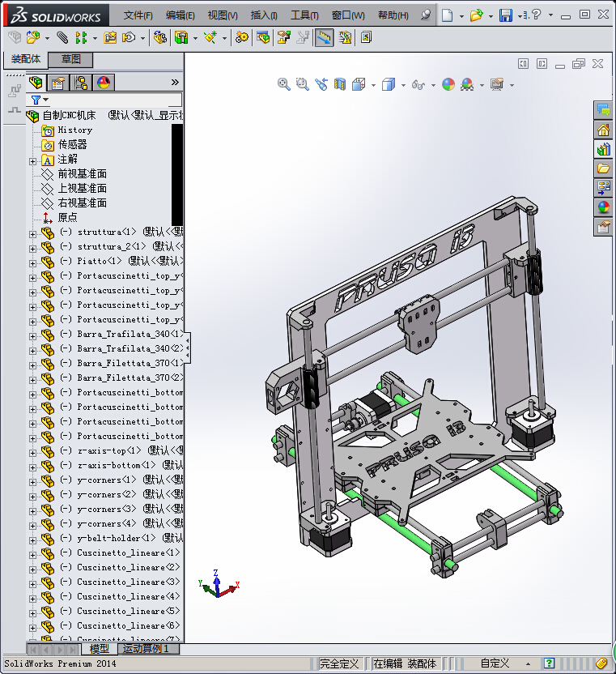This screenshot has height=674, width=616.
Task: Toggle the Hide/Show Items glasses icon
Action: tap(418, 85)
